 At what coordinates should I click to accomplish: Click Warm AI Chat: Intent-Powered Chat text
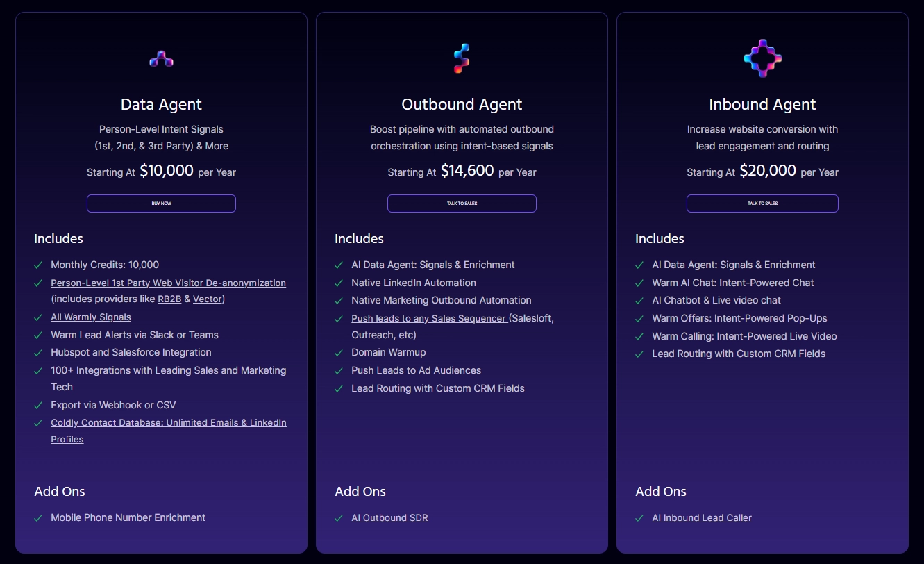(733, 283)
